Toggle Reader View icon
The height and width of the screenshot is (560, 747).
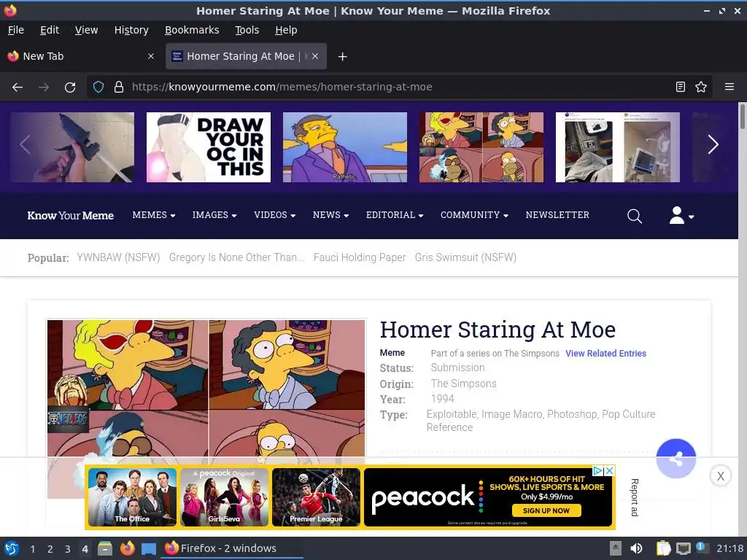click(681, 87)
